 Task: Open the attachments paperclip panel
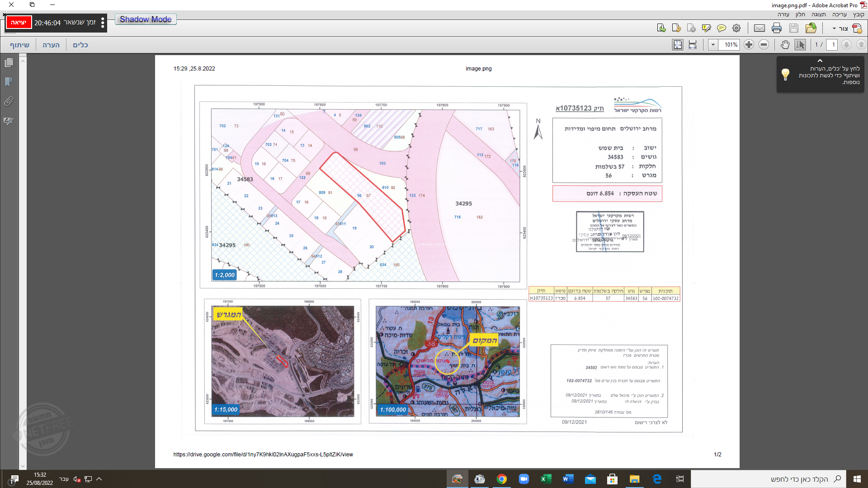[x=9, y=102]
